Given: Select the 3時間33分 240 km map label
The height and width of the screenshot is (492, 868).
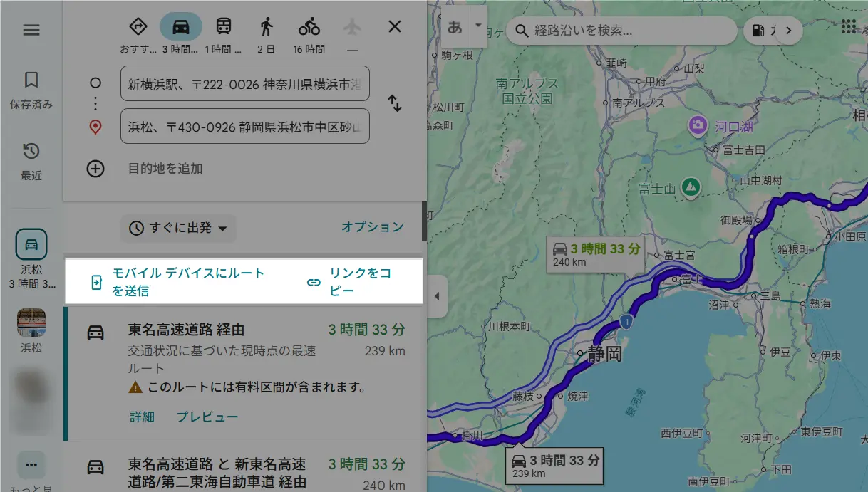Looking at the screenshot, I should click(597, 255).
